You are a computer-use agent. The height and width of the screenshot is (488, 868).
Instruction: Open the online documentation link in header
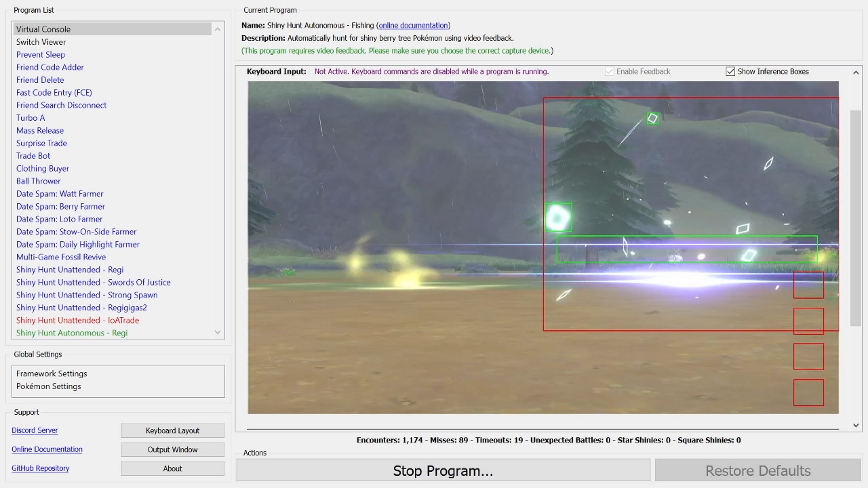413,25
